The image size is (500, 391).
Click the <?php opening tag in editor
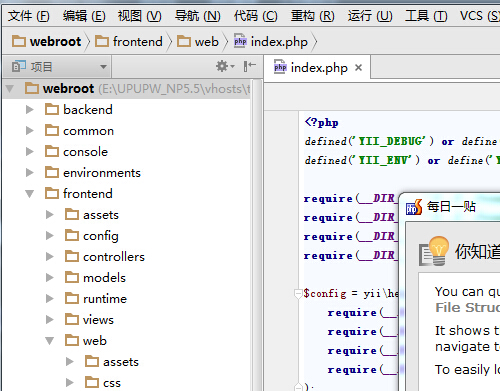point(321,122)
